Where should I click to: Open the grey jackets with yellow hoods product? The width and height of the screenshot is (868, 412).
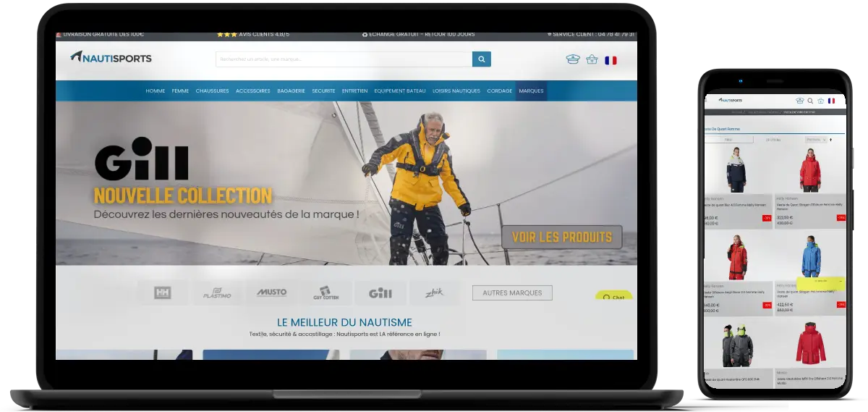736,345
